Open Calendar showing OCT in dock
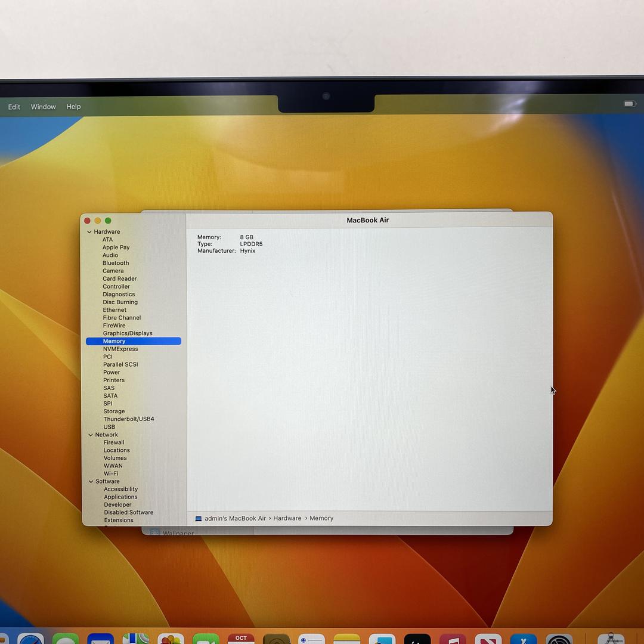The image size is (644, 644). 241,640
